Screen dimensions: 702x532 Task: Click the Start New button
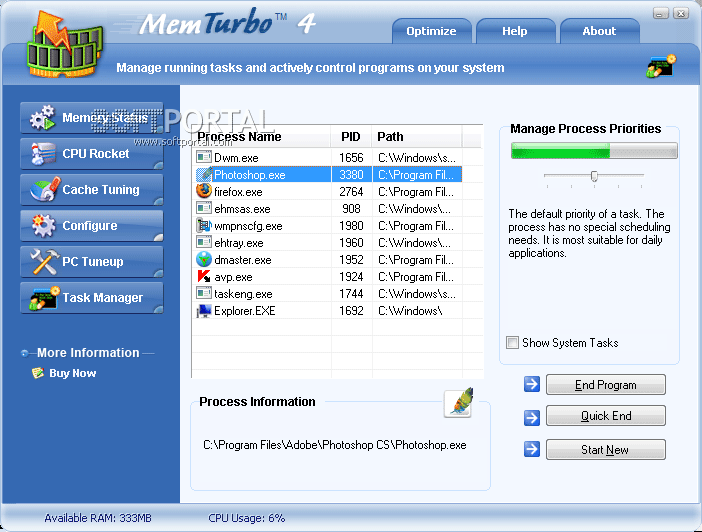(x=605, y=450)
